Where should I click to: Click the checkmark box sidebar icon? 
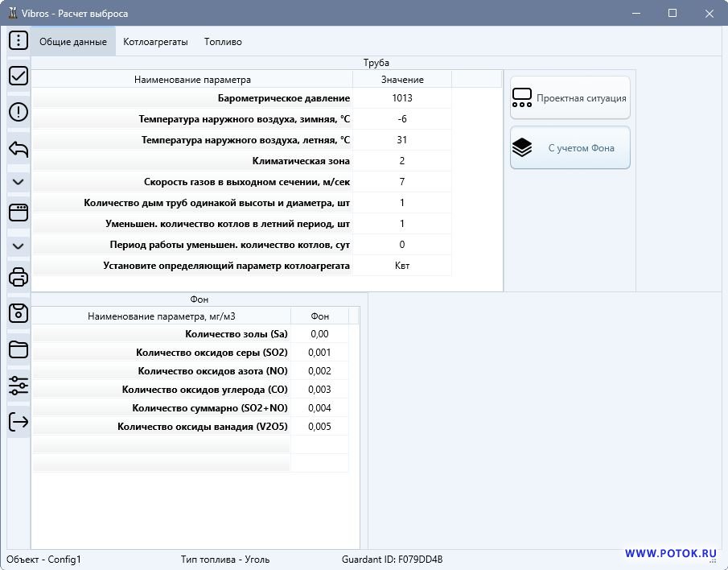pos(18,76)
